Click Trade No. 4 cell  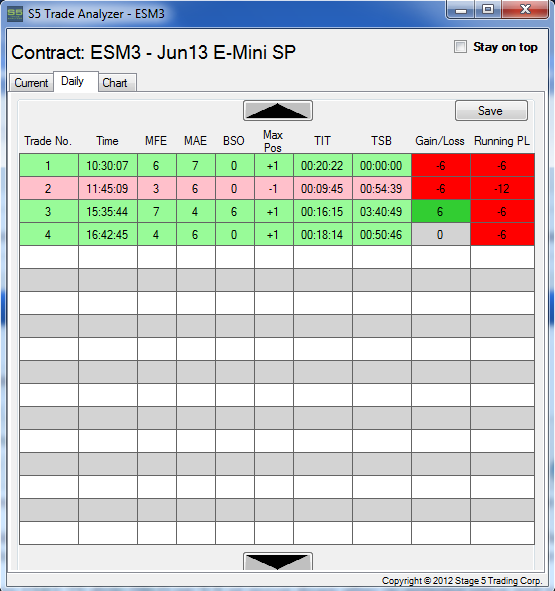click(49, 234)
